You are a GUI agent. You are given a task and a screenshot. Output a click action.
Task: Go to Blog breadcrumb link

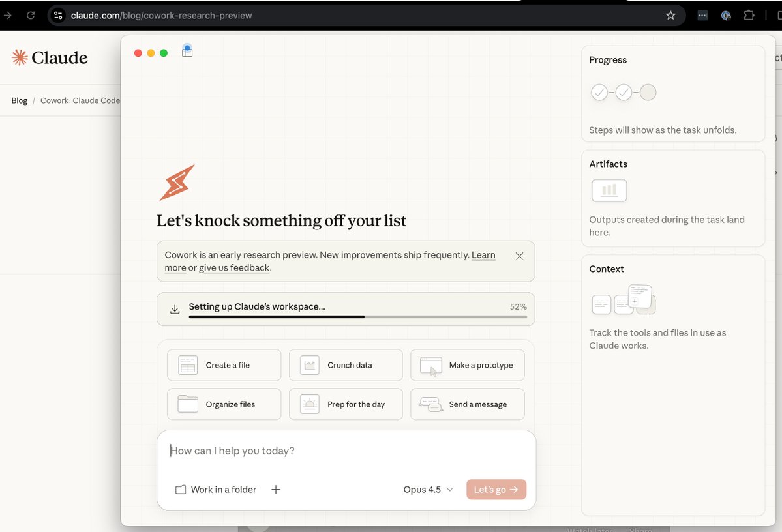tap(20, 100)
